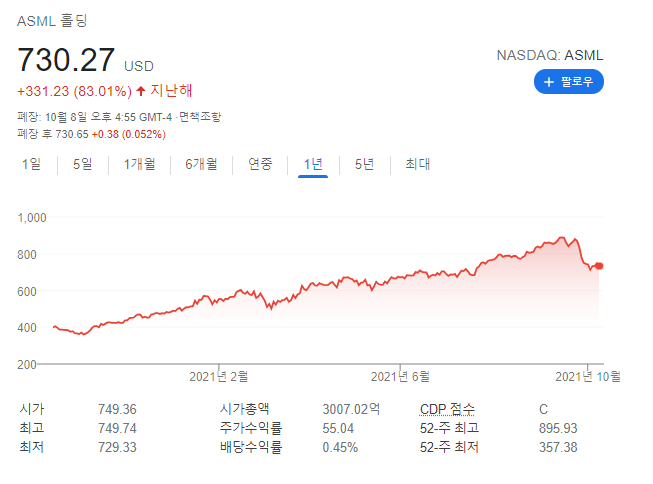Image resolution: width=653 pixels, height=484 pixels.
Task: Select the 5일 time range tab
Action: click(82, 164)
